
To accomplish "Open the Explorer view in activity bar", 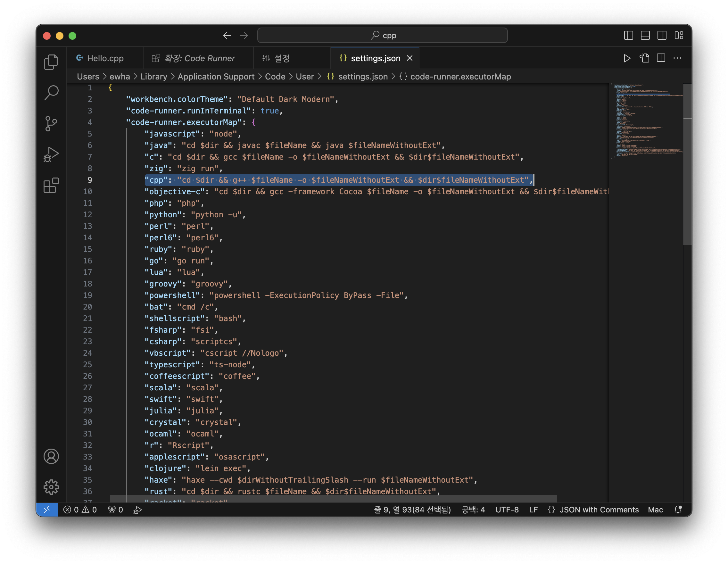I will (51, 62).
